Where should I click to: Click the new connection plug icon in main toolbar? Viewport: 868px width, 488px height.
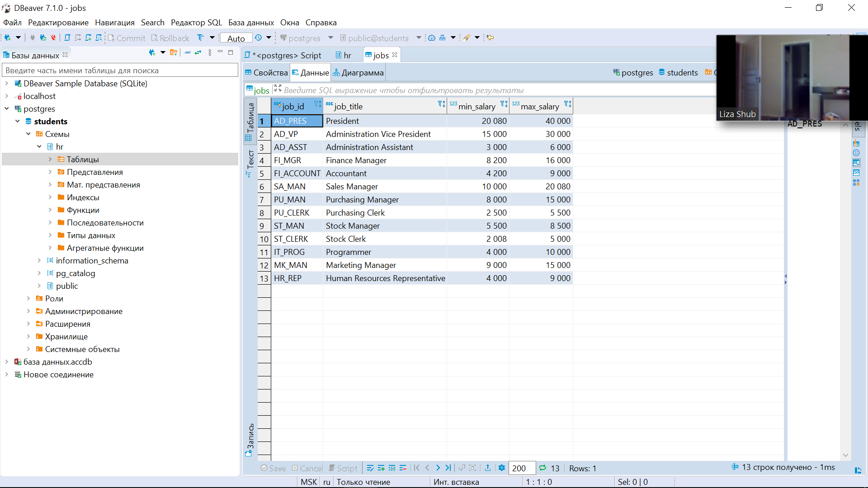8,38
